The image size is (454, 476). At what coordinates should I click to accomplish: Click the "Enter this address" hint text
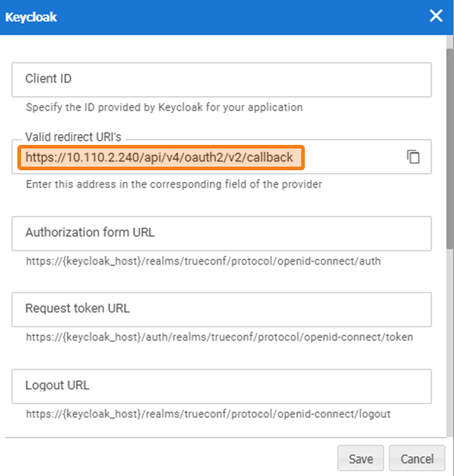click(x=174, y=184)
